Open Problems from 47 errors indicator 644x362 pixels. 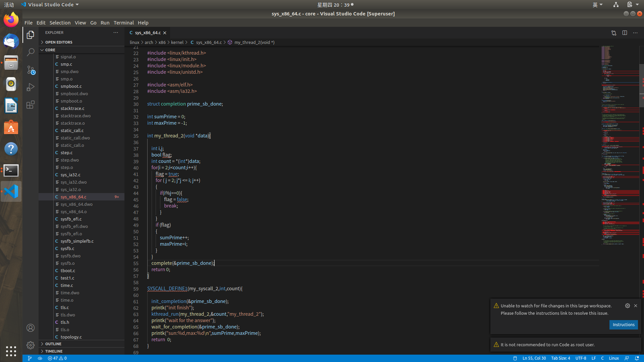tap(57, 358)
